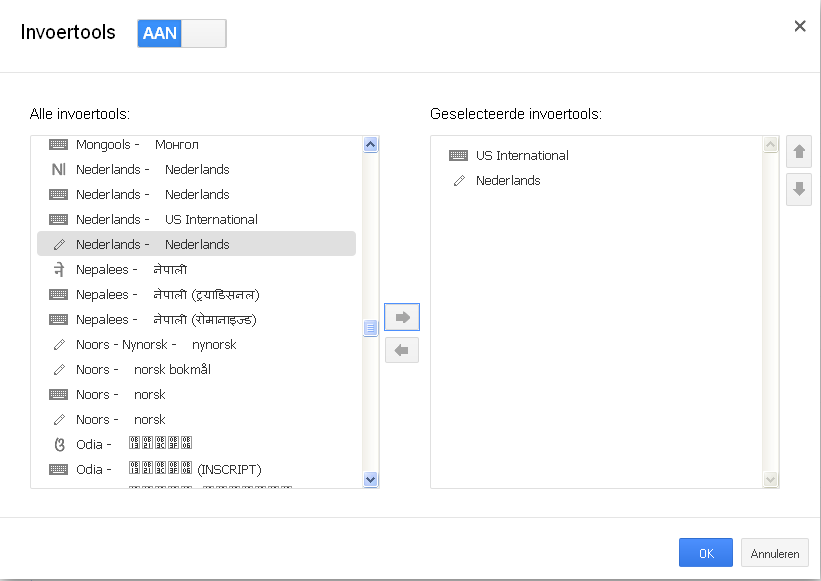Move selected input tool up
The height and width of the screenshot is (581, 821).
tap(799, 153)
